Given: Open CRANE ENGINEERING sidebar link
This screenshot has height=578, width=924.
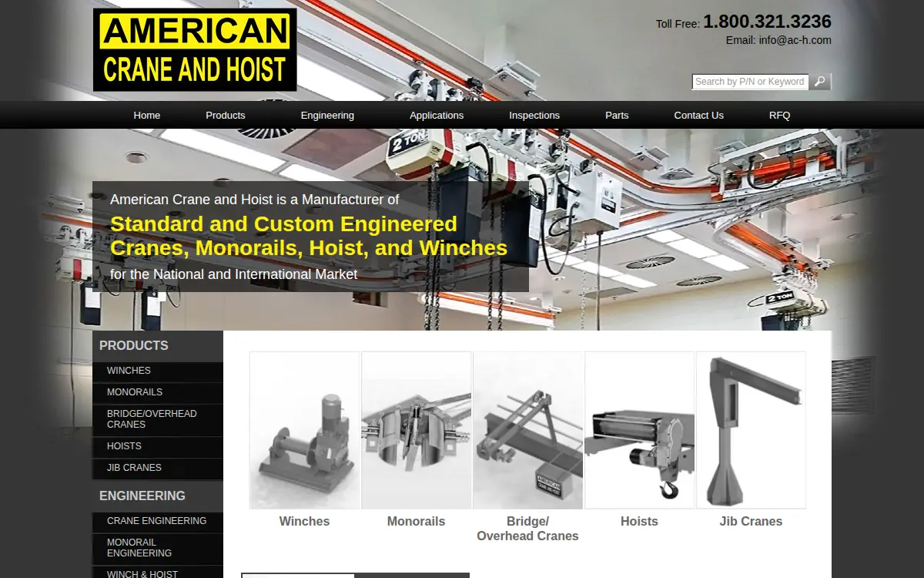Looking at the screenshot, I should pos(158,521).
